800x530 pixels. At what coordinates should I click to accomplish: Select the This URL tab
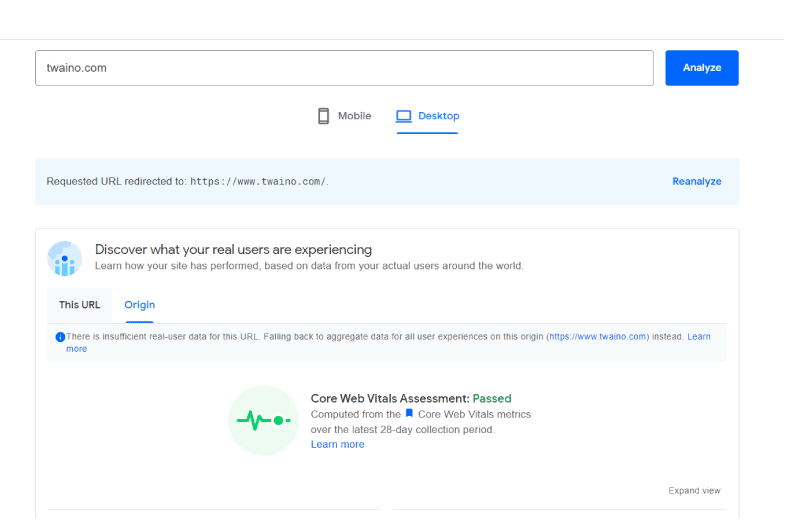(x=80, y=305)
